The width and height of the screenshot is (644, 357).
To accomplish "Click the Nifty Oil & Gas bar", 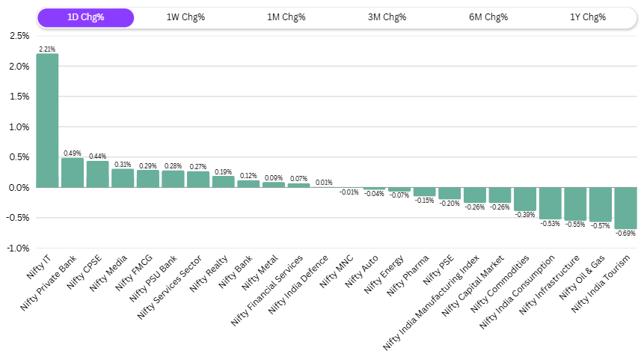I will [x=600, y=204].
